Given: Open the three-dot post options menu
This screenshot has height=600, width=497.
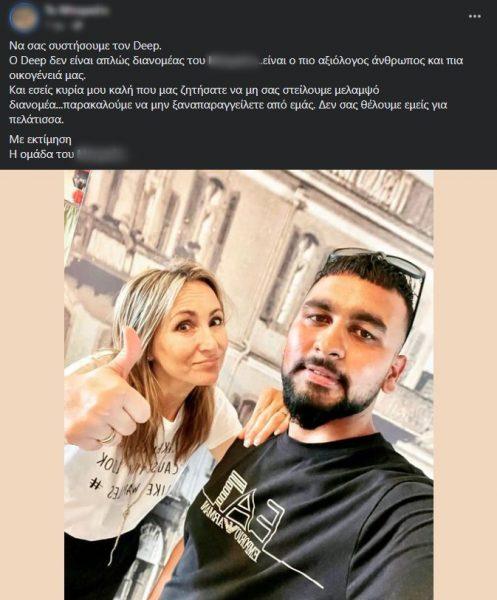Looking at the screenshot, I should [474, 16].
